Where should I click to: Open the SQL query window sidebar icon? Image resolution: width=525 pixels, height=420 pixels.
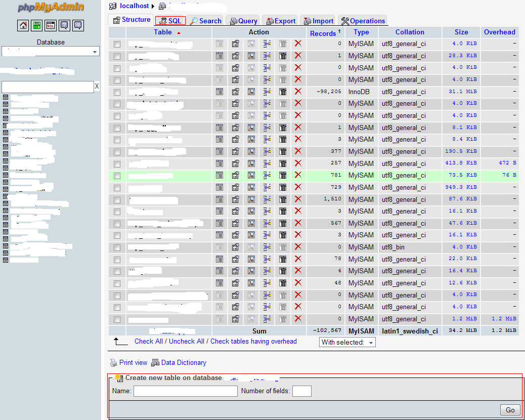[x=51, y=25]
